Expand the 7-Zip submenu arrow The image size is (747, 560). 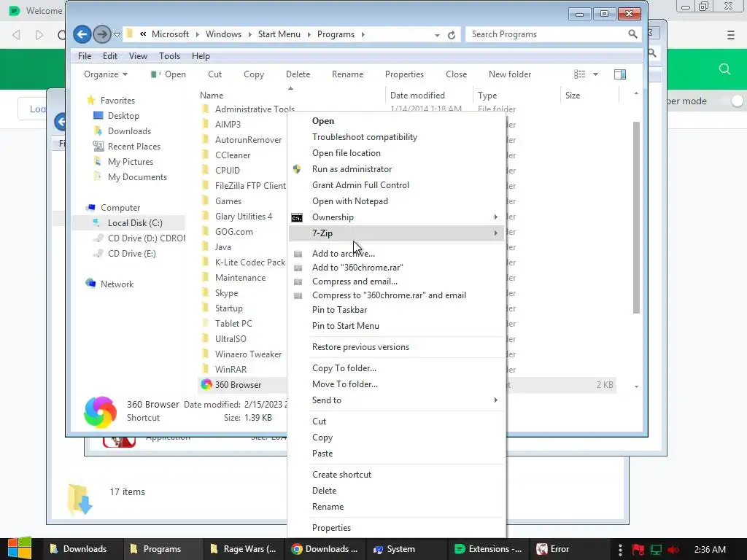point(495,233)
